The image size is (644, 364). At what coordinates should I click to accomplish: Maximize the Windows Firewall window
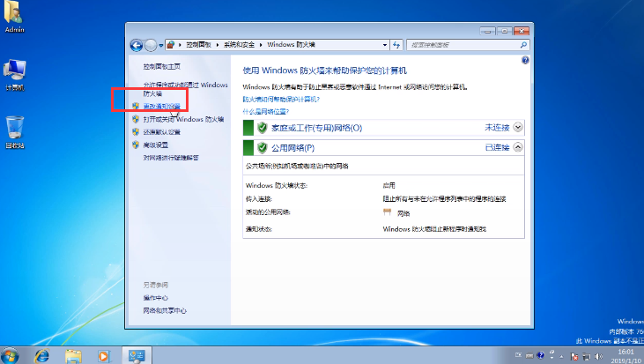[504, 31]
